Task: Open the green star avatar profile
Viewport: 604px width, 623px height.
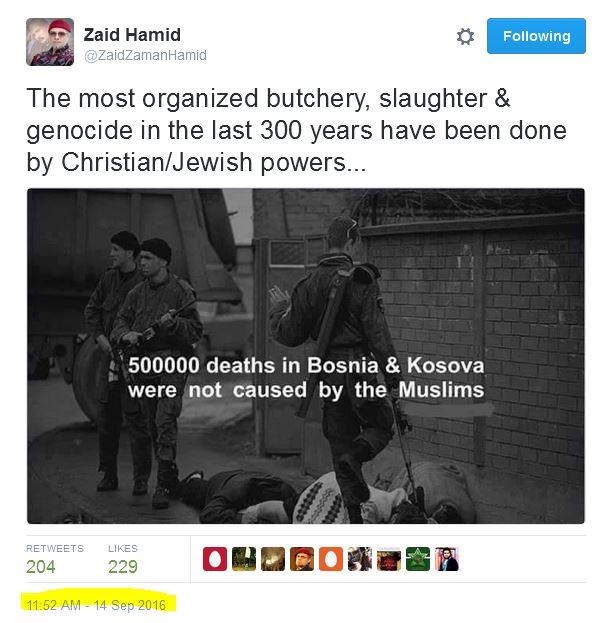Action: coord(418,559)
